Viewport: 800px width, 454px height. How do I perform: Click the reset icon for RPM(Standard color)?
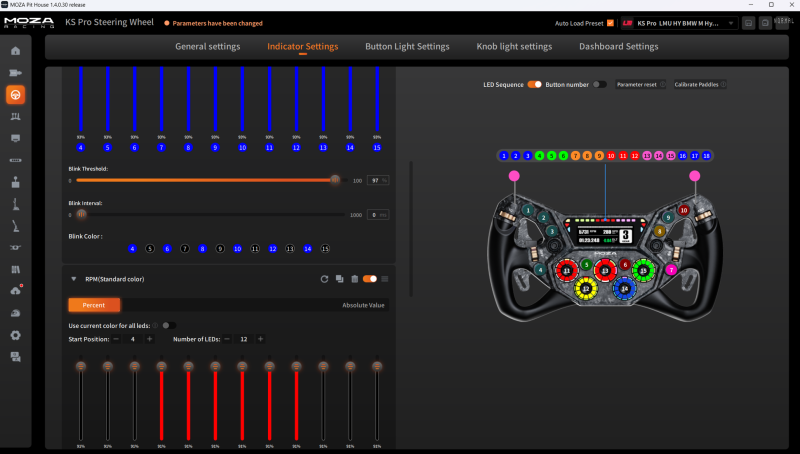click(x=324, y=279)
